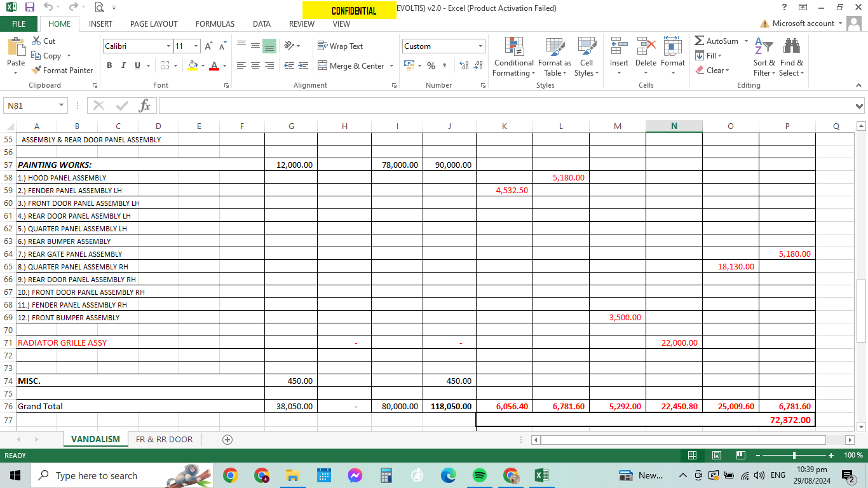Increase font size with the large A icon
This screenshot has height=488, width=868.
coord(208,46)
